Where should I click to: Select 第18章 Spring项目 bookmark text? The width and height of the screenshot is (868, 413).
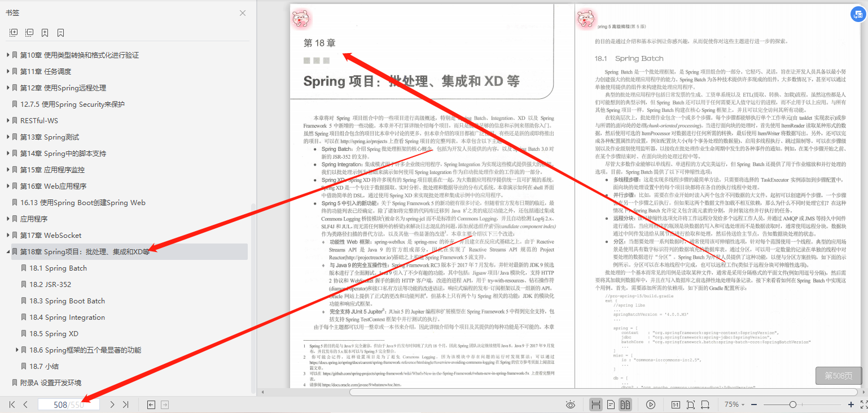(x=85, y=252)
